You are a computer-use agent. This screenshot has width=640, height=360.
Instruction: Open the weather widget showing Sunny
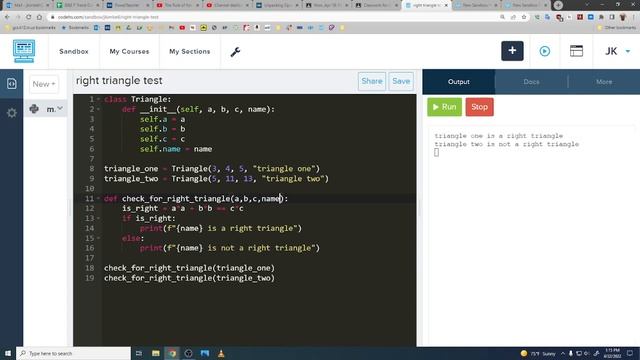(538, 353)
